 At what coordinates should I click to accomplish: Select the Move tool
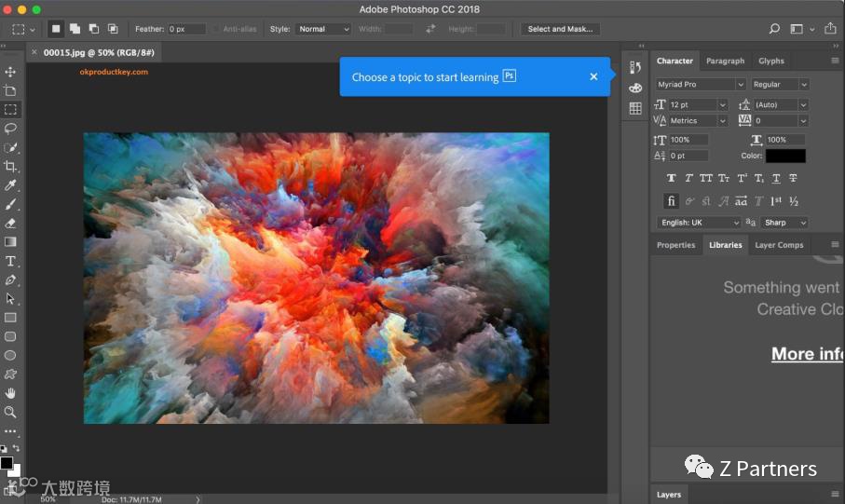[10, 72]
